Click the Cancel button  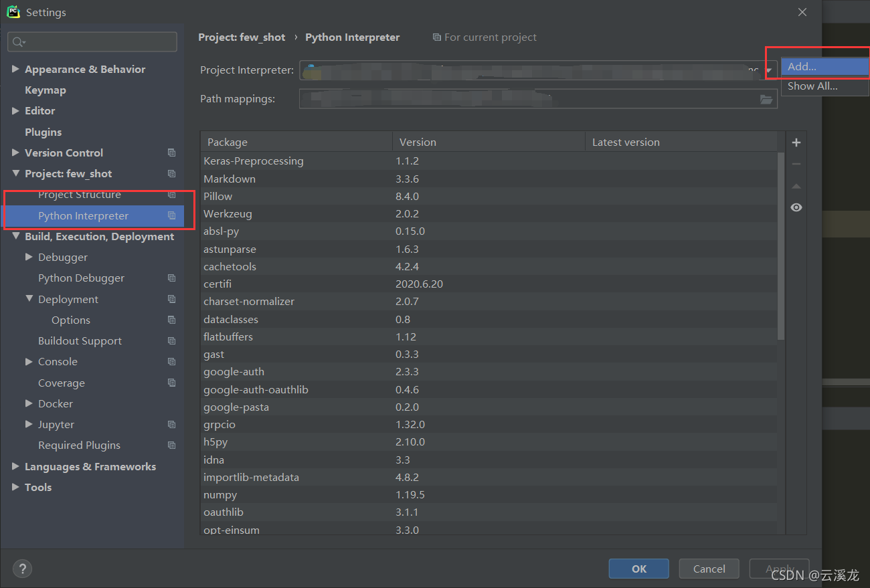(709, 569)
